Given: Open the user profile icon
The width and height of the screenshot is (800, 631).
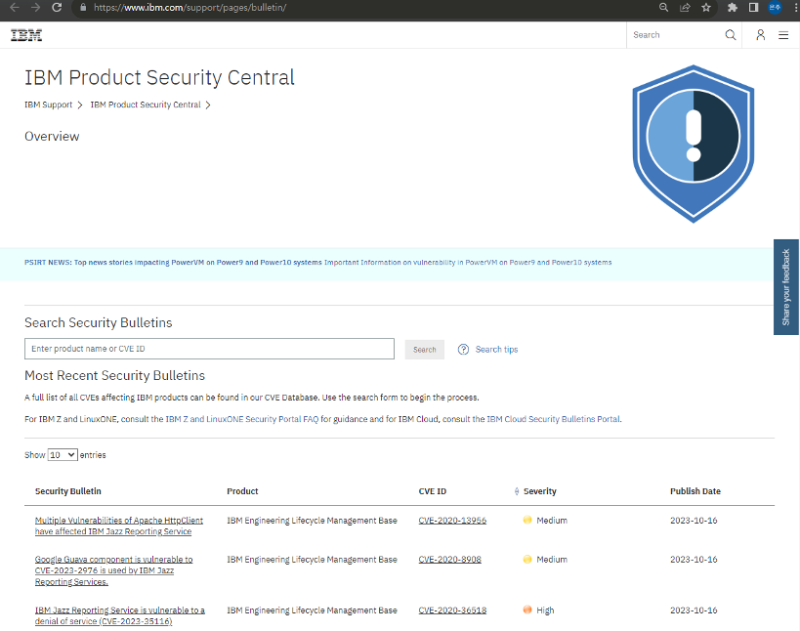Looking at the screenshot, I should (760, 35).
